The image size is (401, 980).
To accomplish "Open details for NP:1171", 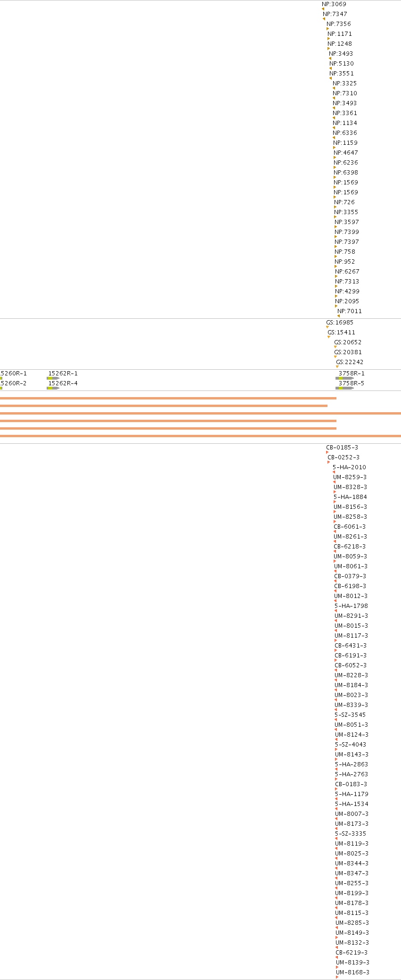I will (x=340, y=34).
